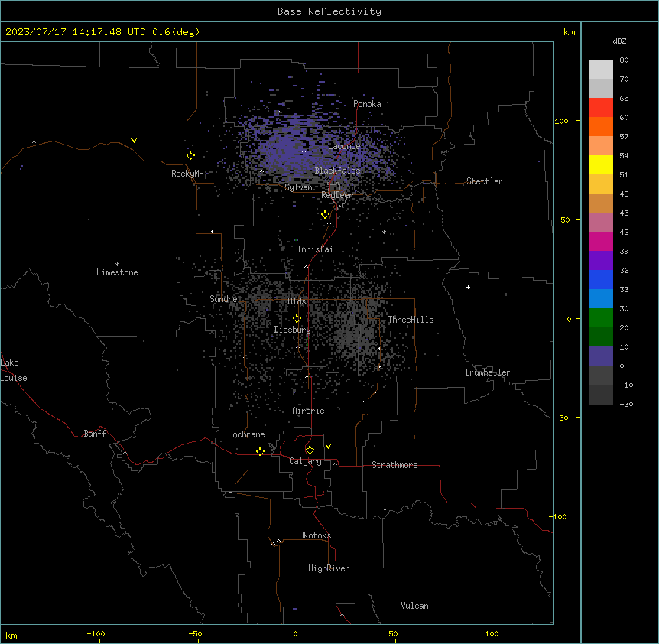The height and width of the screenshot is (644, 659).
Task: Click the yellow diamond marker above Didsbury
Action: click(x=297, y=318)
